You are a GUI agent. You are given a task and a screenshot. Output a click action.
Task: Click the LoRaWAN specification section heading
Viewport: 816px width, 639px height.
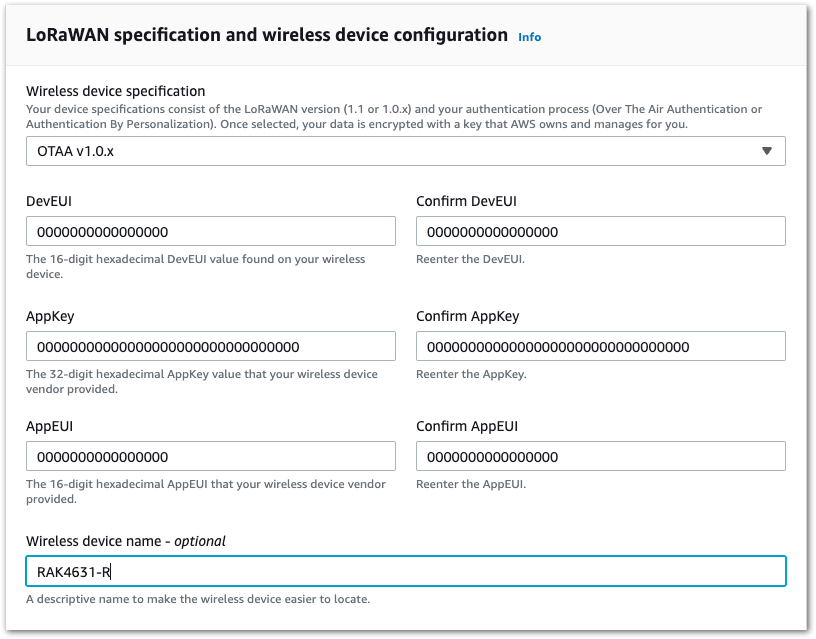pos(267,35)
